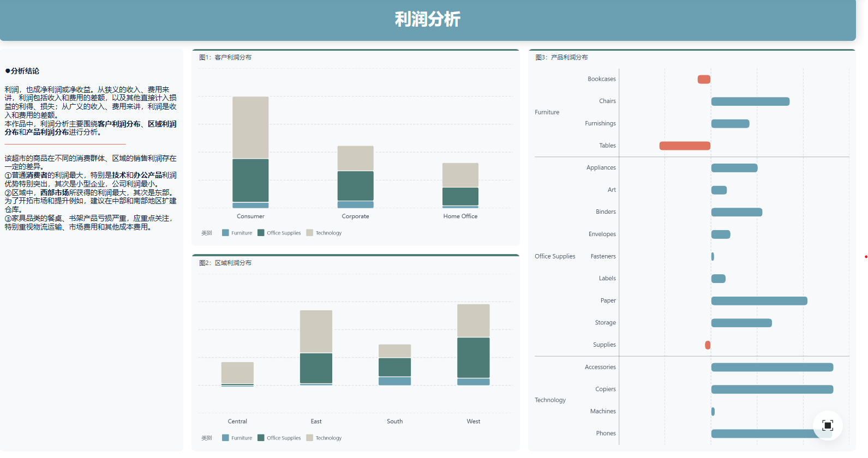Click the Art profit bar
This screenshot has width=868, height=458.
tap(719, 190)
